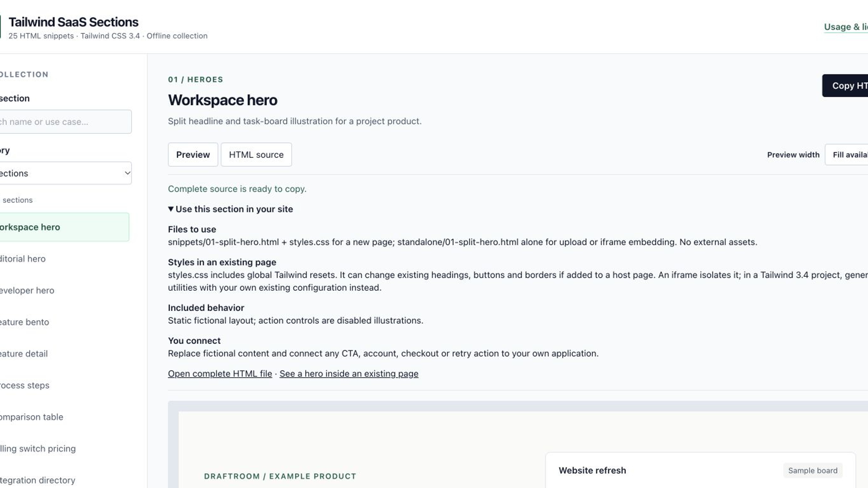Click the Sample board badge in preview
The width and height of the screenshot is (868, 488).
(813, 471)
